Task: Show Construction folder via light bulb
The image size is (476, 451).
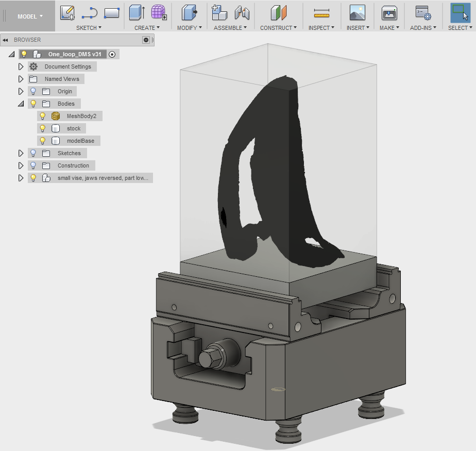Action: pos(33,166)
